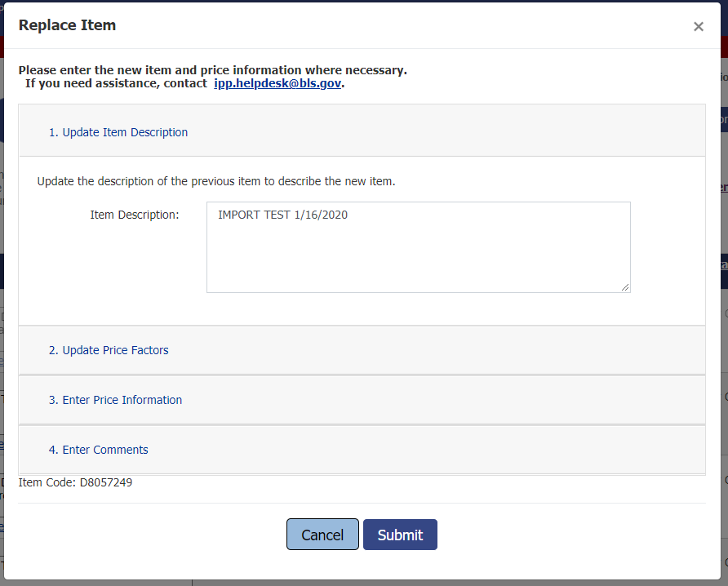Screen dimensions: 728x586
Task: Click the Item Description field label
Action: click(134, 215)
